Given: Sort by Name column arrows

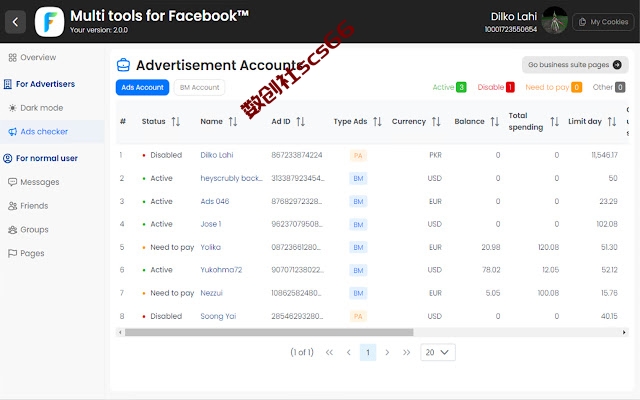Looking at the screenshot, I should (x=233, y=122).
